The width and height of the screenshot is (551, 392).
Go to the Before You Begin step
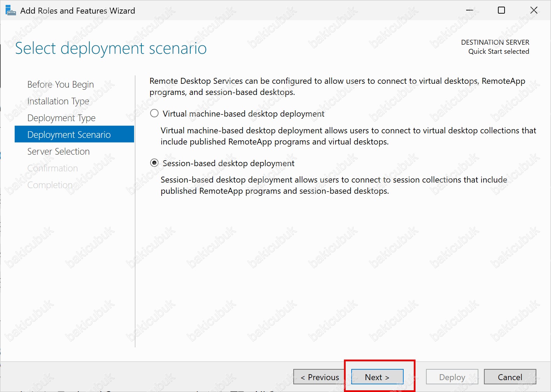[x=60, y=84]
